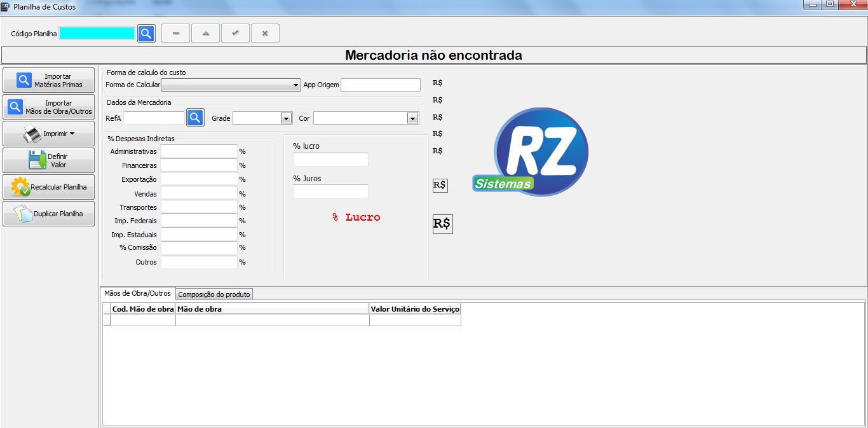The height and width of the screenshot is (428, 868).
Task: Focus the Exportação percentage field
Action: pyautogui.click(x=199, y=179)
